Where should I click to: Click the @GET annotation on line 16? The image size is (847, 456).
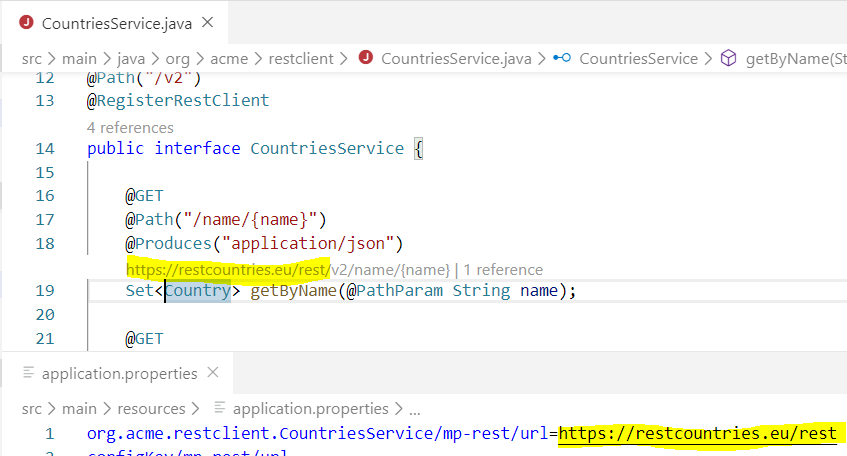pos(144,196)
